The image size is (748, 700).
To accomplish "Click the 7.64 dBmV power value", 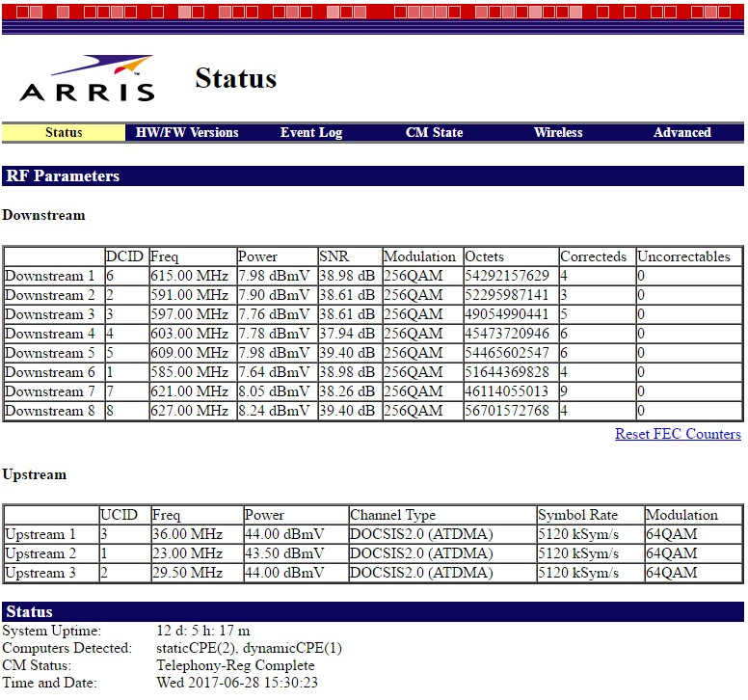I will [274, 372].
